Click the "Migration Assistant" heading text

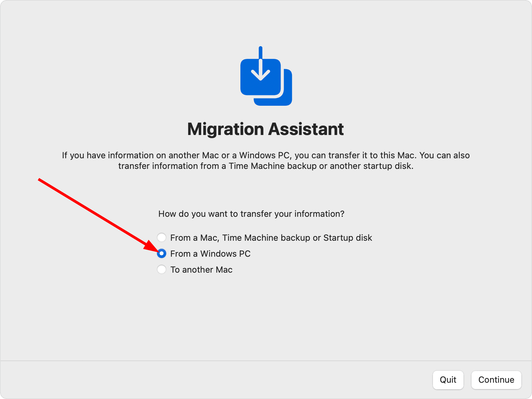[265, 129]
